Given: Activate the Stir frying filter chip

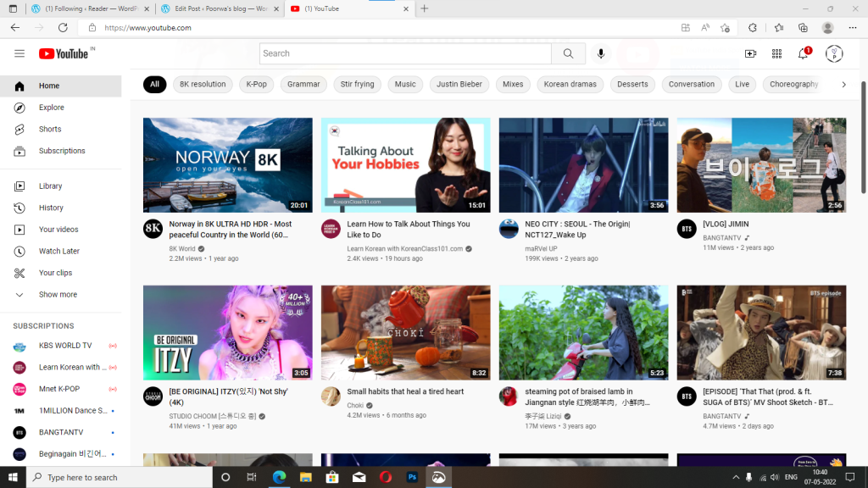Looking at the screenshot, I should [357, 85].
